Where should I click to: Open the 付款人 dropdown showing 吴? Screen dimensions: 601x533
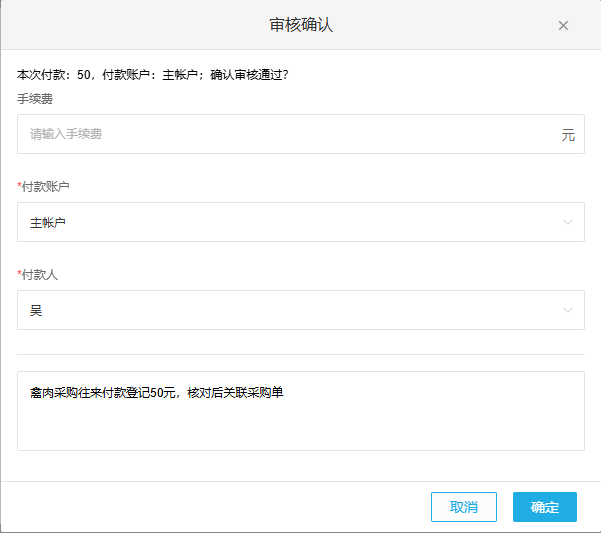pos(300,310)
